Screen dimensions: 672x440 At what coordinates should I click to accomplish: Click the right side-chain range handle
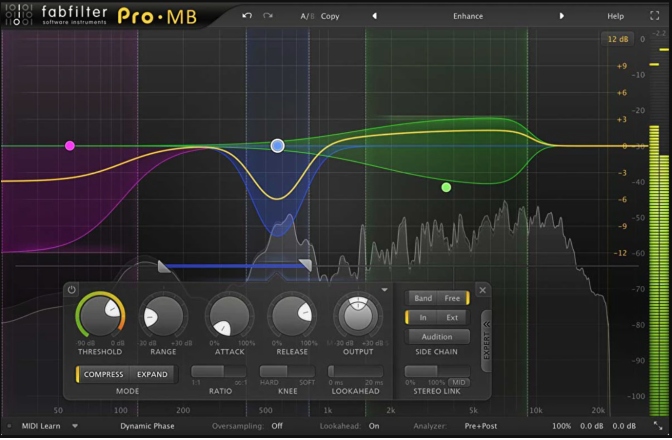coord(306,264)
